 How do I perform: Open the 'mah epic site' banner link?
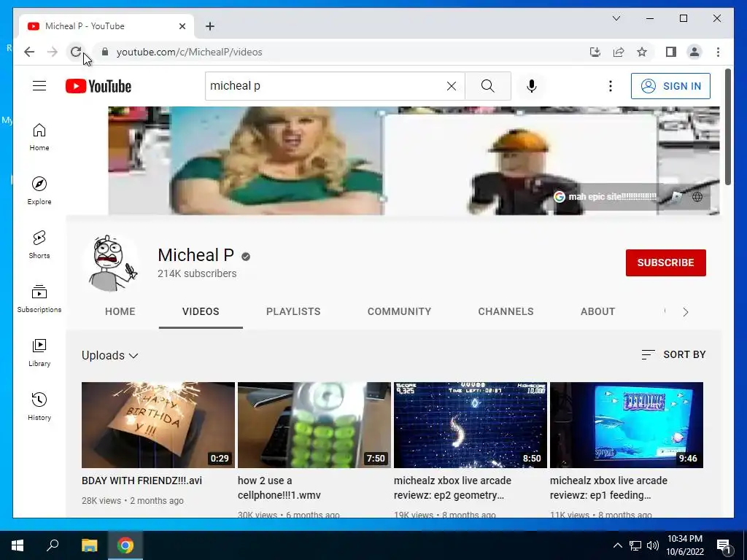(605, 197)
